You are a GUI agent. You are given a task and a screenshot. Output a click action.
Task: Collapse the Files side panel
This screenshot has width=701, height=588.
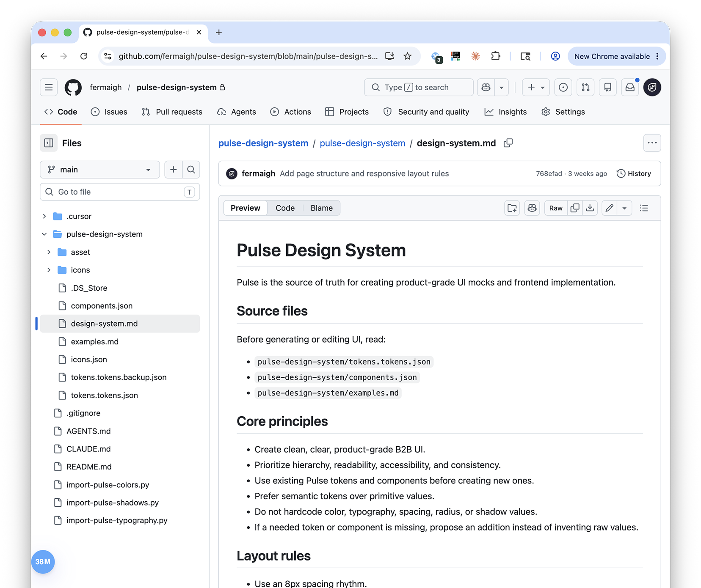coord(49,143)
